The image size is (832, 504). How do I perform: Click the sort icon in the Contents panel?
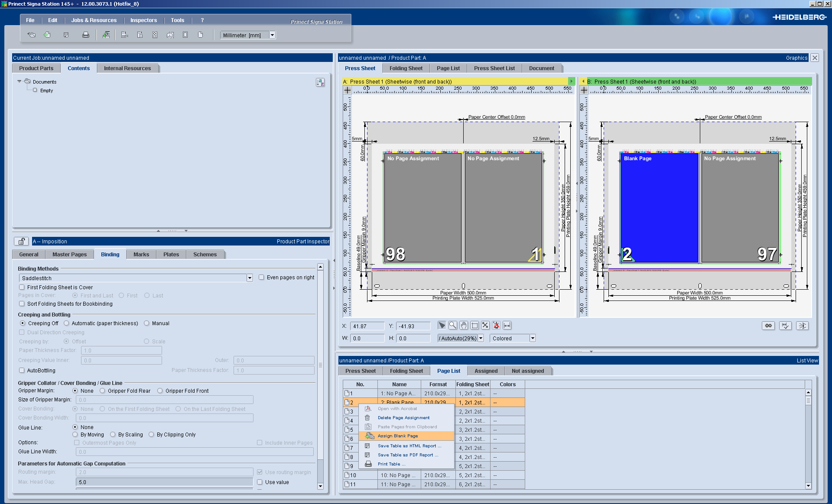pyautogui.click(x=320, y=82)
